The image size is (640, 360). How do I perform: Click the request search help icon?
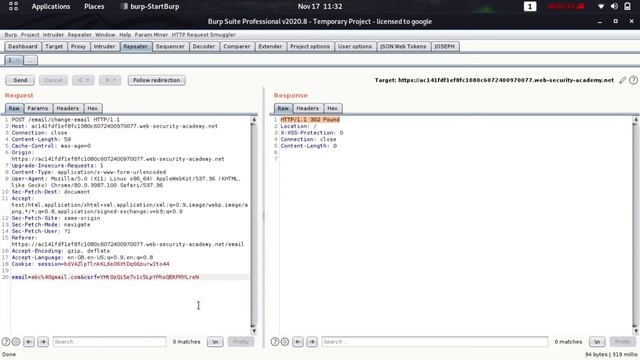tap(6, 342)
